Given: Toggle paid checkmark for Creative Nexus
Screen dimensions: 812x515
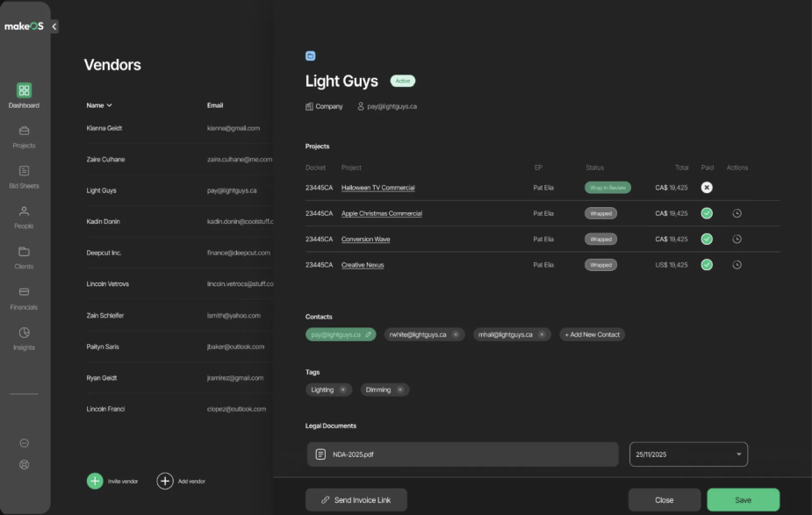Looking at the screenshot, I should pyautogui.click(x=707, y=265).
